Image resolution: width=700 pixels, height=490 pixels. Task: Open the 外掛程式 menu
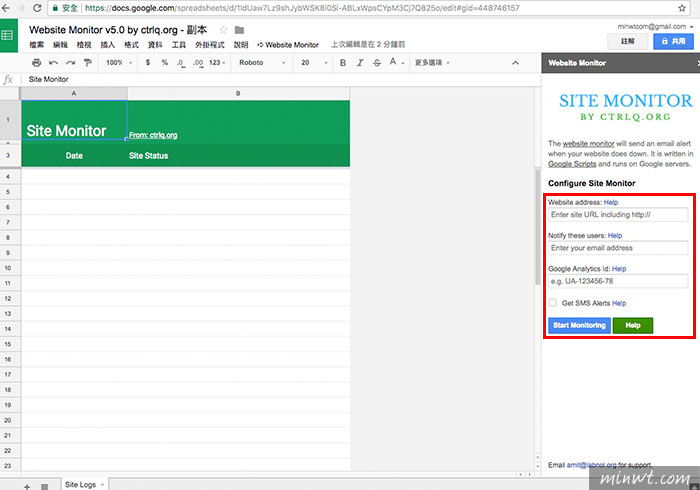[x=209, y=45]
